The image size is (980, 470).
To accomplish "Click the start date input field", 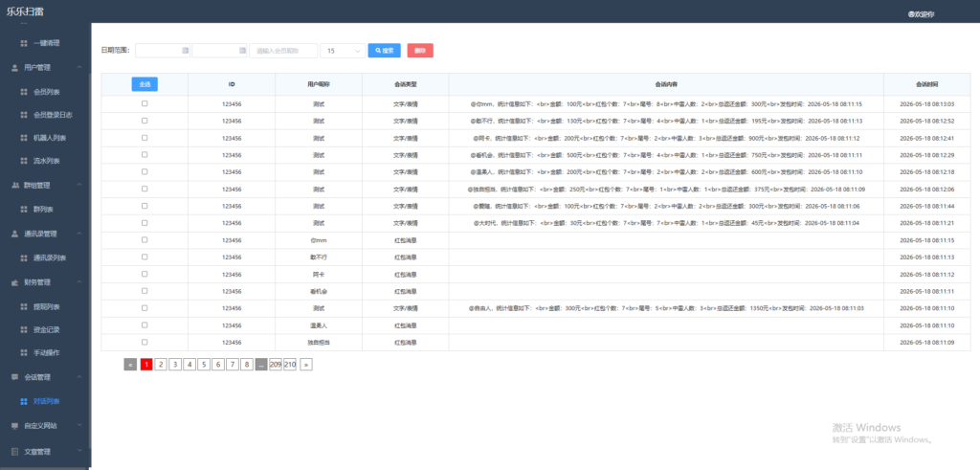I will click(163, 51).
